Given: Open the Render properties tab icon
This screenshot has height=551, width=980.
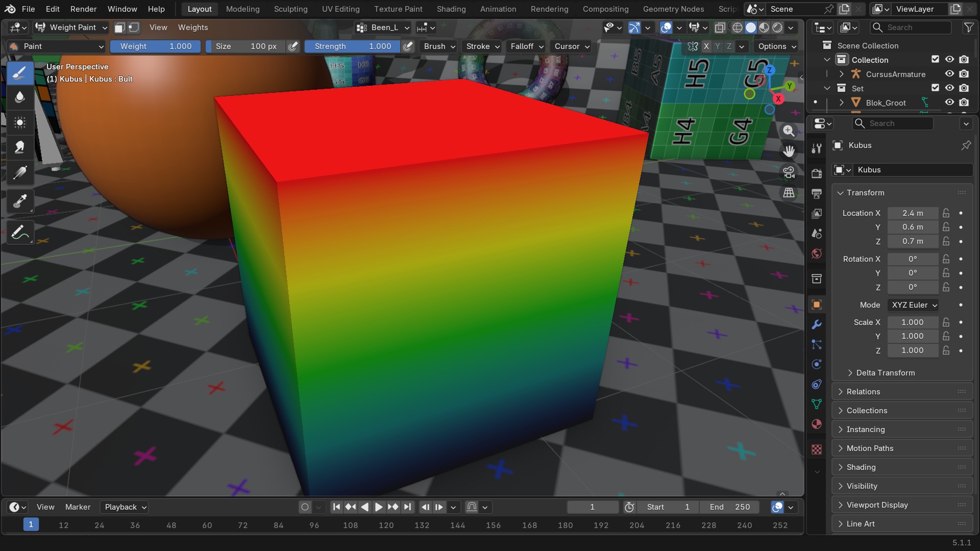Looking at the screenshot, I should [817, 173].
